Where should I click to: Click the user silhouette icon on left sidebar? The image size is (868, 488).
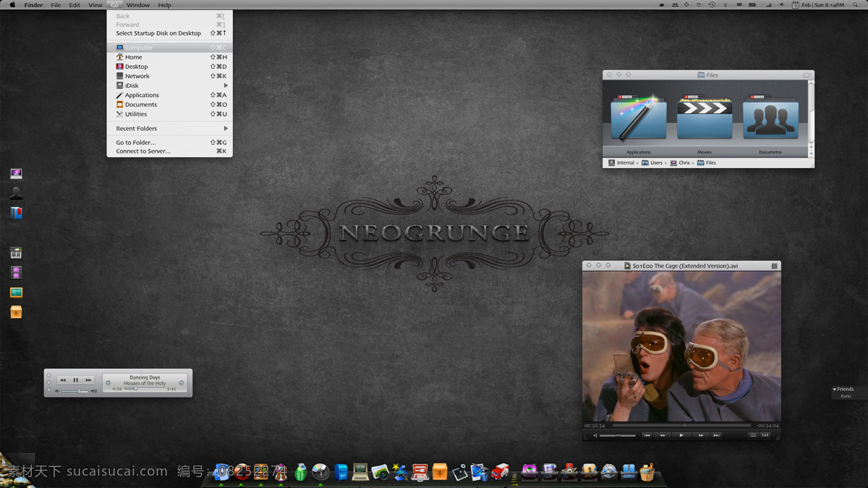(16, 193)
